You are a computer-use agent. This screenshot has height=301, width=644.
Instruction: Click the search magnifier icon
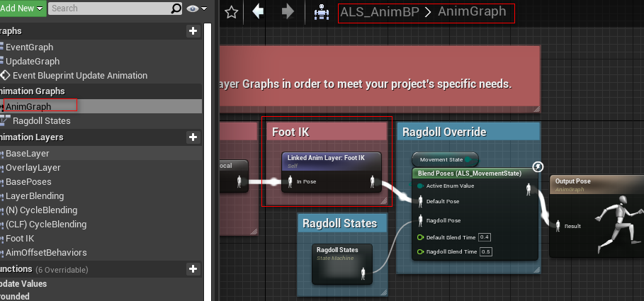pos(176,8)
